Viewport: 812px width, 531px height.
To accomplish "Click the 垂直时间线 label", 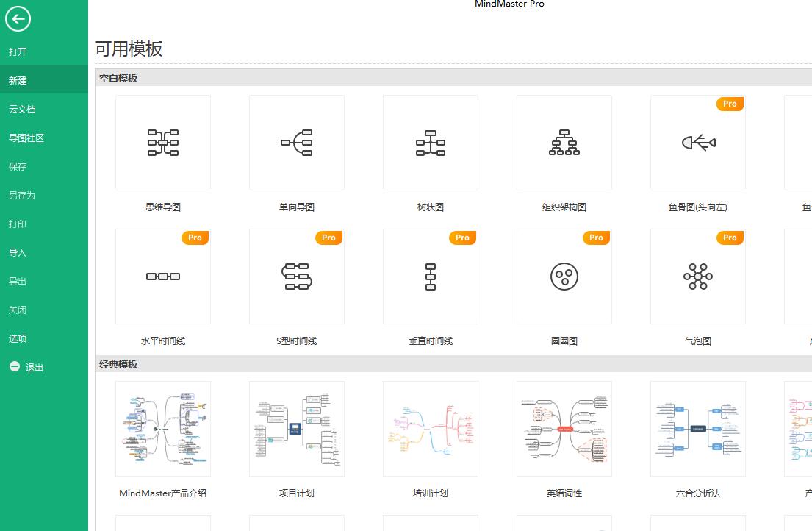I will [431, 341].
